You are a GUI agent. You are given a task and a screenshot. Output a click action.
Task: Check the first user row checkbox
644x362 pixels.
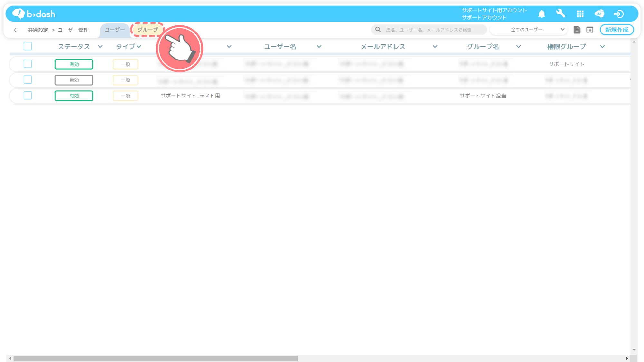28,64
